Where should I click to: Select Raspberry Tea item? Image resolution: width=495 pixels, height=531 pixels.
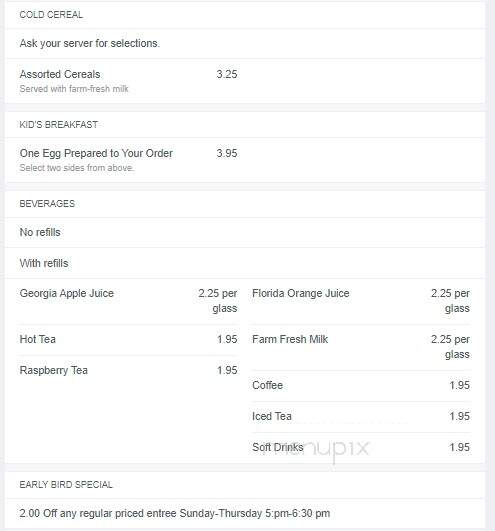click(x=128, y=370)
